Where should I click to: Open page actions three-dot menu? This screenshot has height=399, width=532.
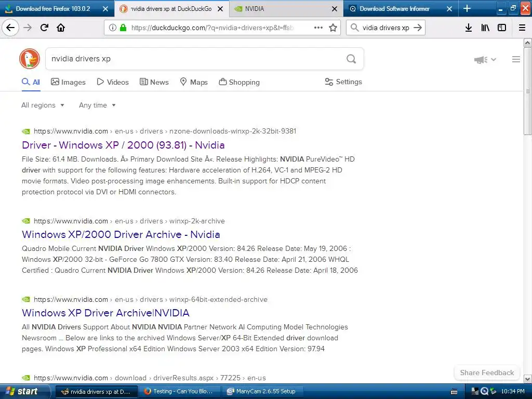pos(318,28)
